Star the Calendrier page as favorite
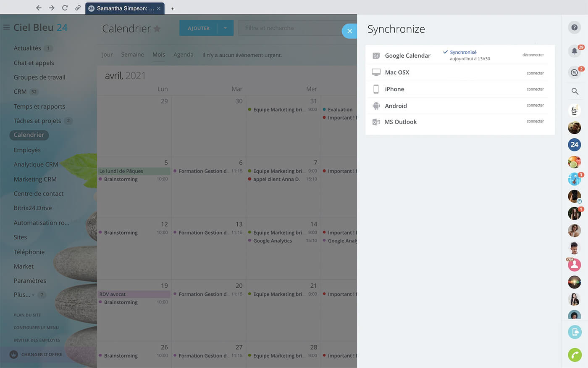This screenshot has height=368, width=588. click(157, 29)
